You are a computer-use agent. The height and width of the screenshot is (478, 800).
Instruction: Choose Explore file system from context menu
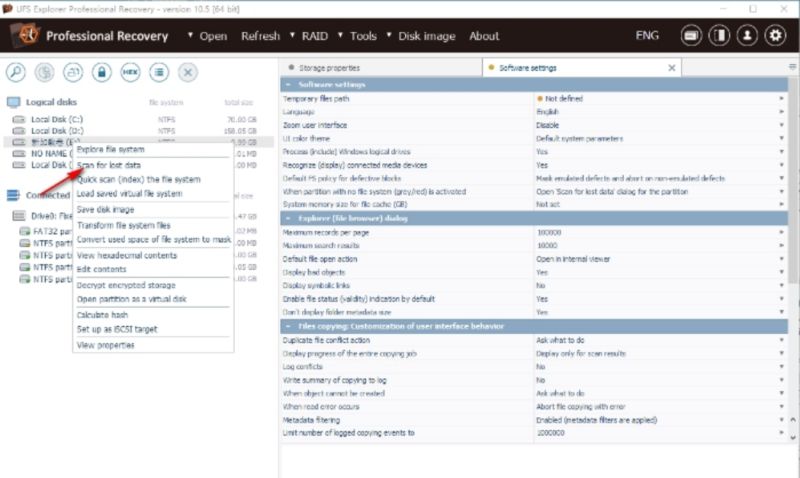111,149
